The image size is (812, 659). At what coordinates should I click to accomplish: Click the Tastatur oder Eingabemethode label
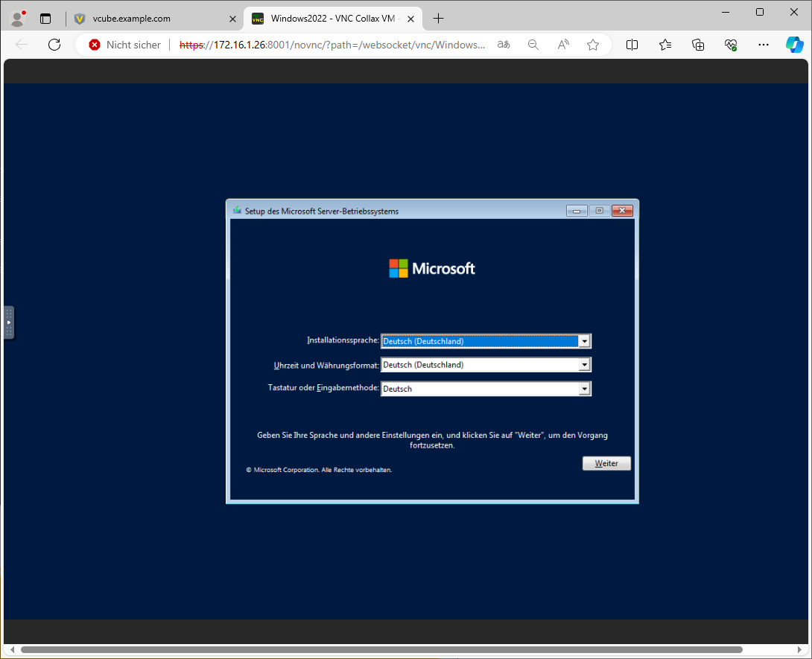coord(323,388)
